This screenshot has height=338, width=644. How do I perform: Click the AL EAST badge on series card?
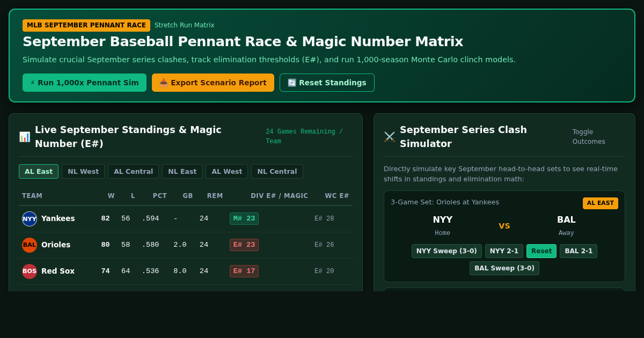[x=601, y=203]
